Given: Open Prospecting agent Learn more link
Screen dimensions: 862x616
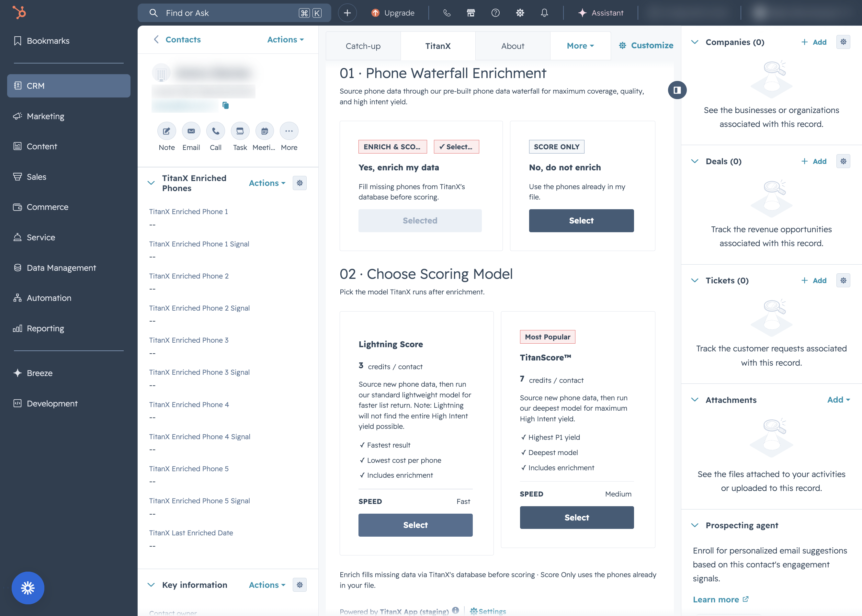Looking at the screenshot, I should 720,599.
